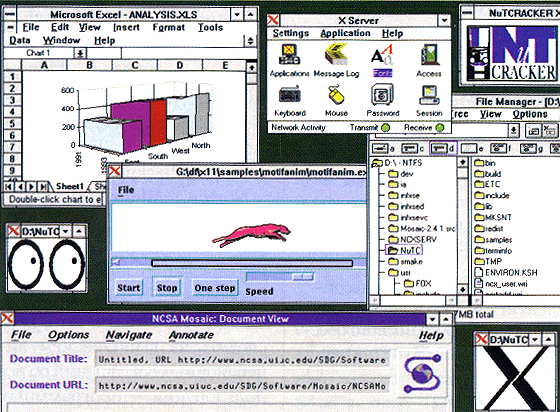The image size is (560, 412).
Task: Select drive f in File Manager
Action: coord(501,148)
